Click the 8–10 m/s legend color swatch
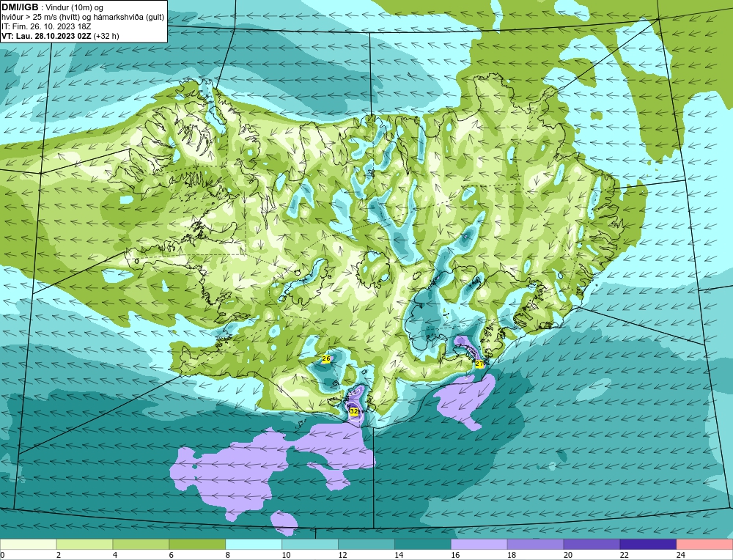Image resolution: width=733 pixels, height=560 pixels. [x=254, y=545]
